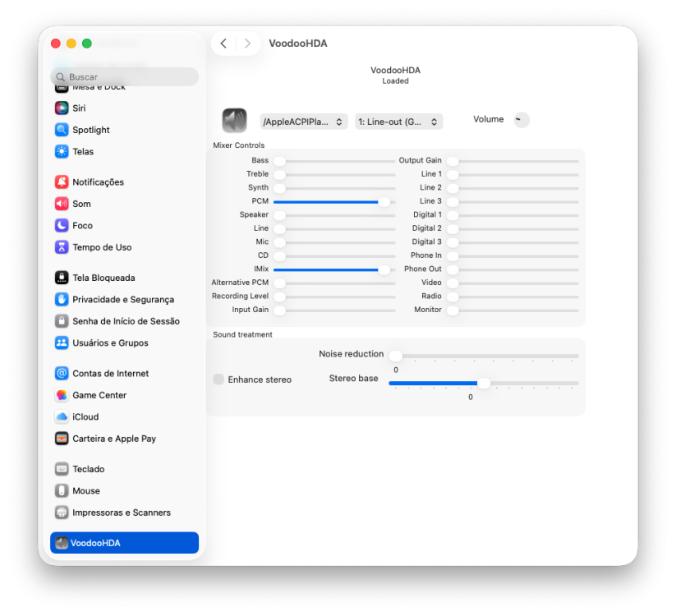Open Notificações bell icon
Viewport: 676px width, 616px height.
click(62, 182)
